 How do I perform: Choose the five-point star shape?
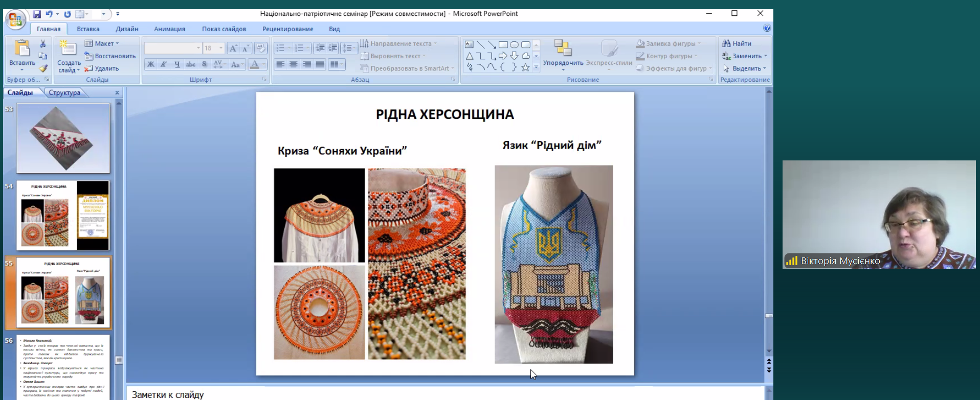click(x=525, y=67)
